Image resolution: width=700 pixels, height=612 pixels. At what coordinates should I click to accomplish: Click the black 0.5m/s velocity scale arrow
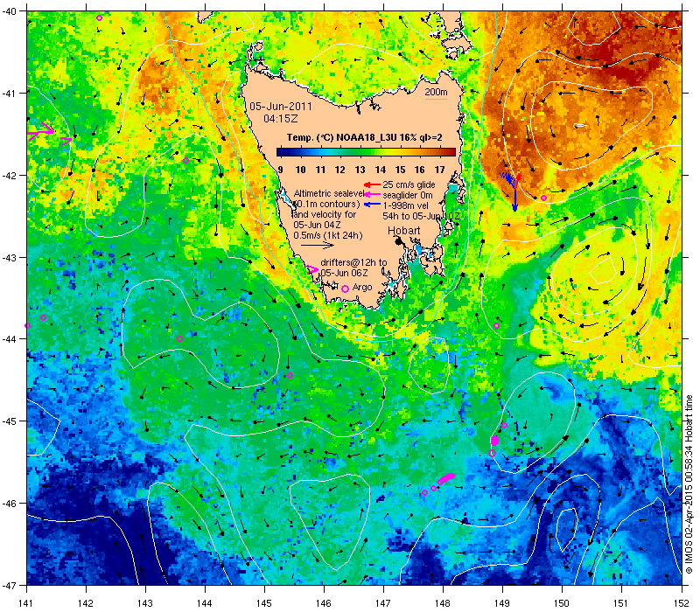[x=317, y=246]
